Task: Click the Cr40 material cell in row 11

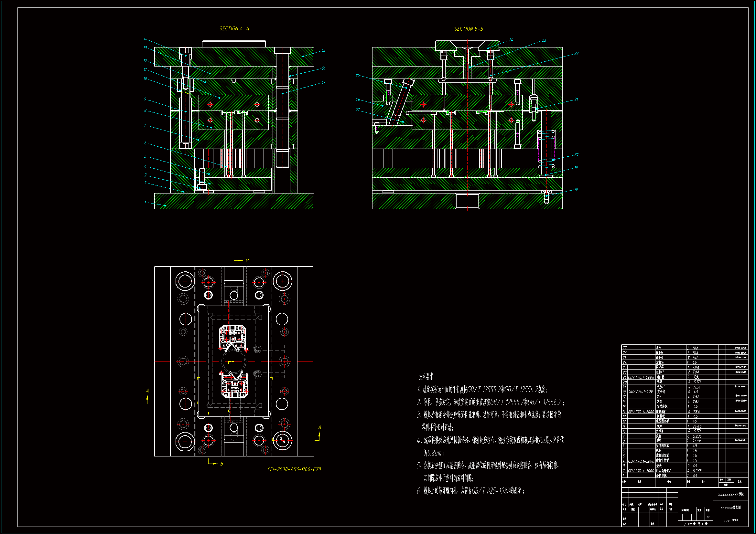Action: click(x=697, y=426)
